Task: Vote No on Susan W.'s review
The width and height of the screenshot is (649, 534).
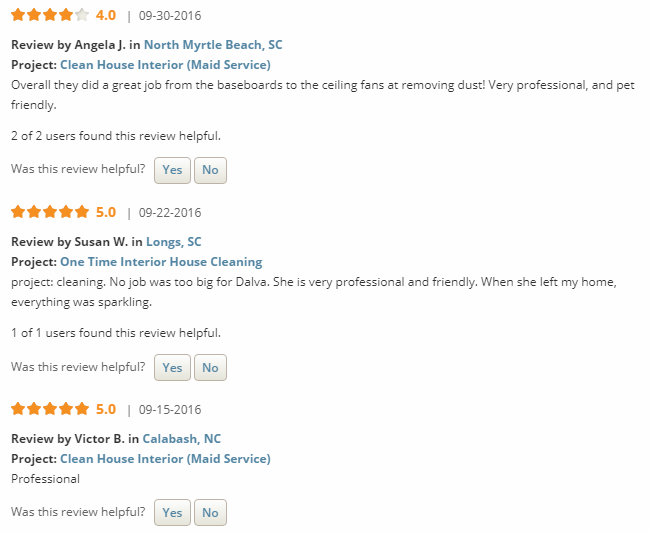Action: [210, 367]
